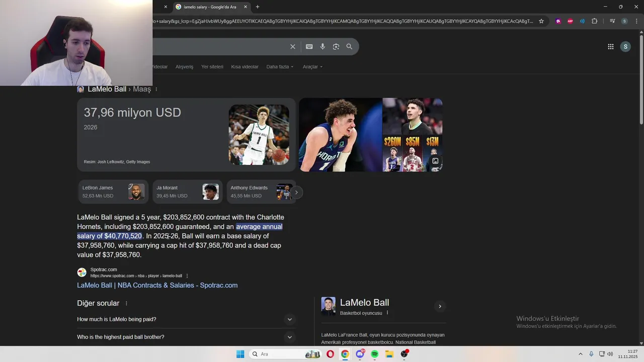644x362 pixels.
Task: Open the Adblock Plus extension
Action: (570, 21)
